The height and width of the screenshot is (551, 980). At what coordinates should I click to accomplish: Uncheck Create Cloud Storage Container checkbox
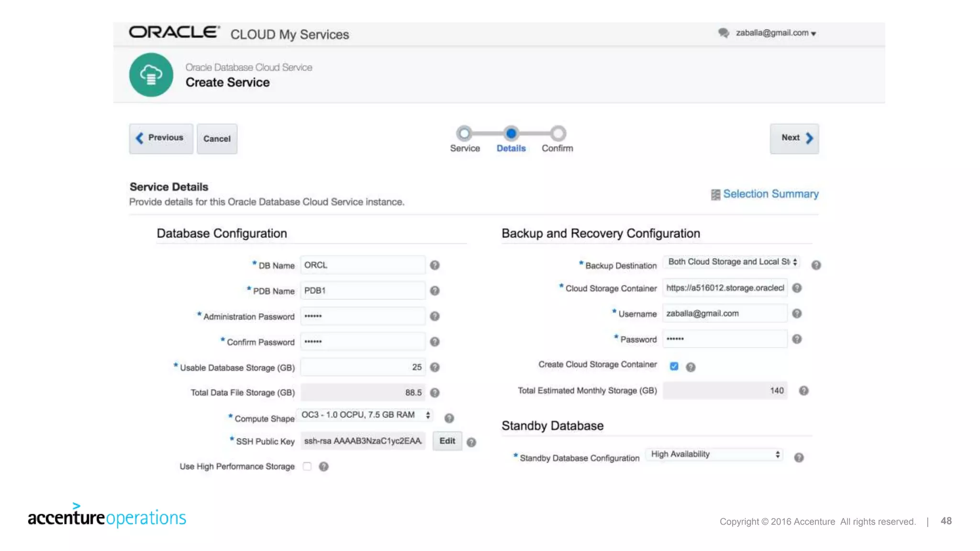point(674,366)
